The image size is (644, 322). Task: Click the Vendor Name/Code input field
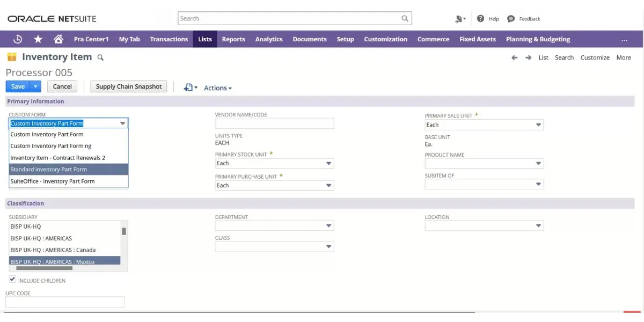tap(274, 123)
